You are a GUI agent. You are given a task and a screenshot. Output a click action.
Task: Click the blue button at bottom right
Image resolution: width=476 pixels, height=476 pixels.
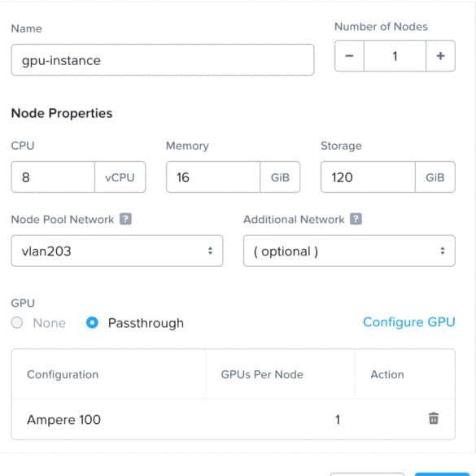click(x=442, y=474)
